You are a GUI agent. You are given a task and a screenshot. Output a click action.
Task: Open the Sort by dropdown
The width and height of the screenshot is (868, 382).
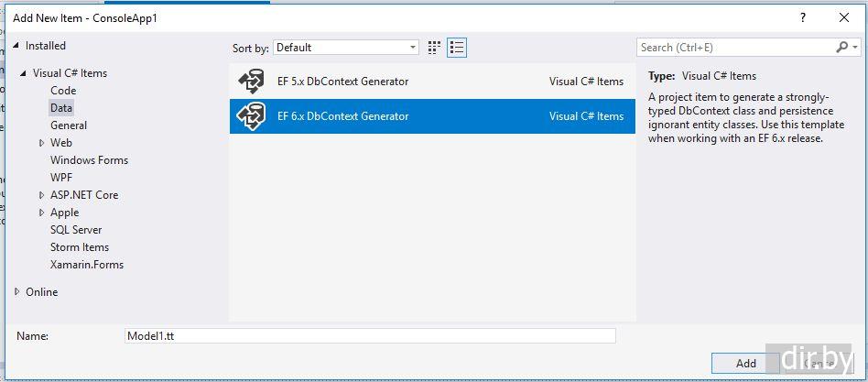[x=346, y=48]
